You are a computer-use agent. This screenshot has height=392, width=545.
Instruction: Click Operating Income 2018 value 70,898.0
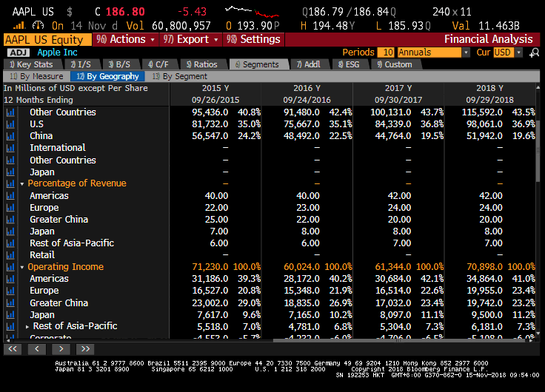pyautogui.click(x=484, y=267)
